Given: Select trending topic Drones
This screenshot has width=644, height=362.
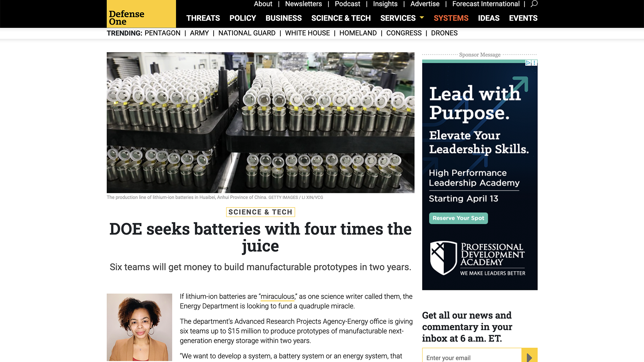Looking at the screenshot, I should click(x=444, y=33).
